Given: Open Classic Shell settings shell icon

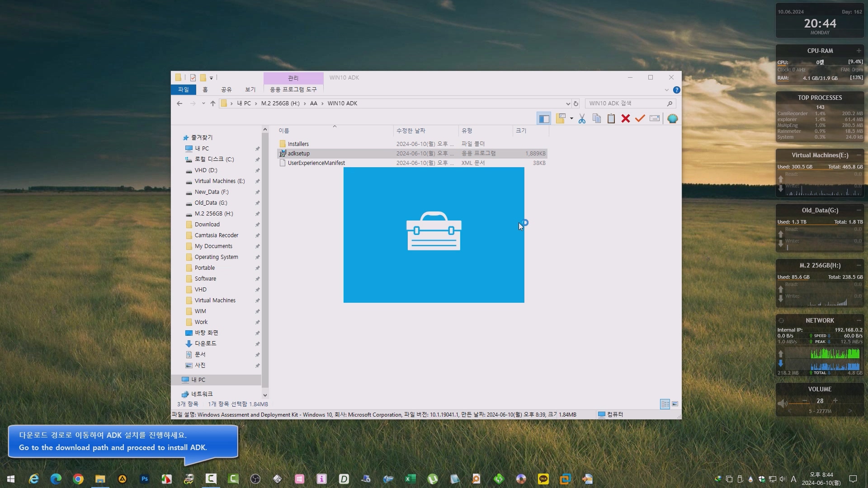Looking at the screenshot, I should (x=673, y=118).
